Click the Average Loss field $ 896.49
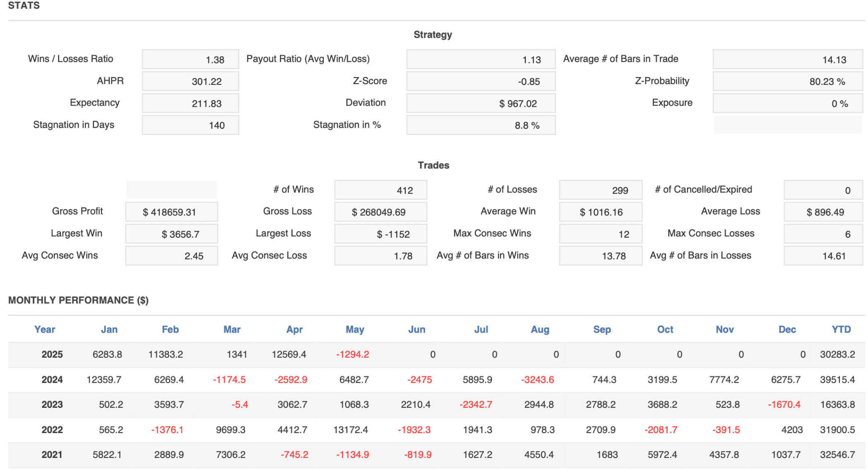Viewport: 868px width, 472px height. (x=823, y=212)
